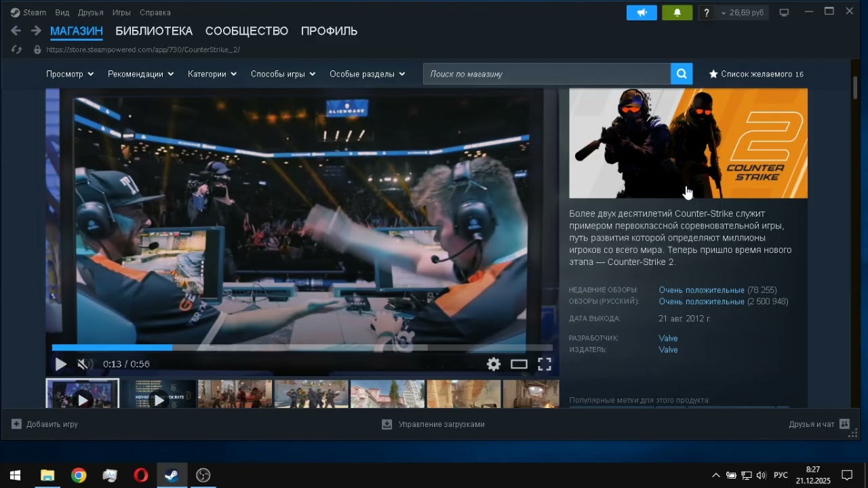868x488 pixels.
Task: Click the Управление загрузками link
Action: [441, 424]
